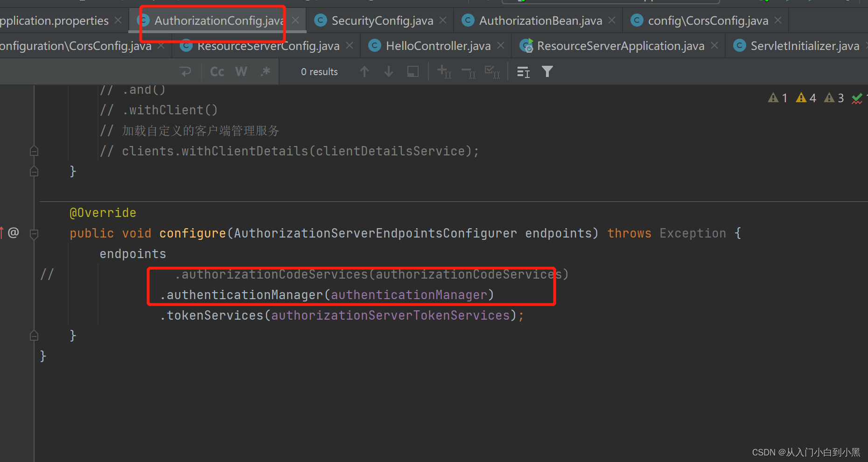Toggle Match Case (Cc) search option
Image resolution: width=868 pixels, height=462 pixels.
(217, 71)
